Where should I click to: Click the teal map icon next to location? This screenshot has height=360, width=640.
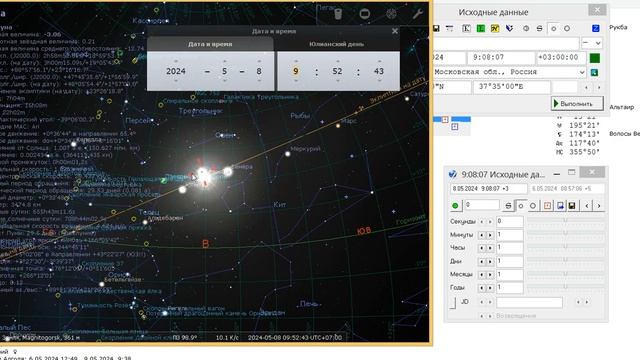[595, 72]
